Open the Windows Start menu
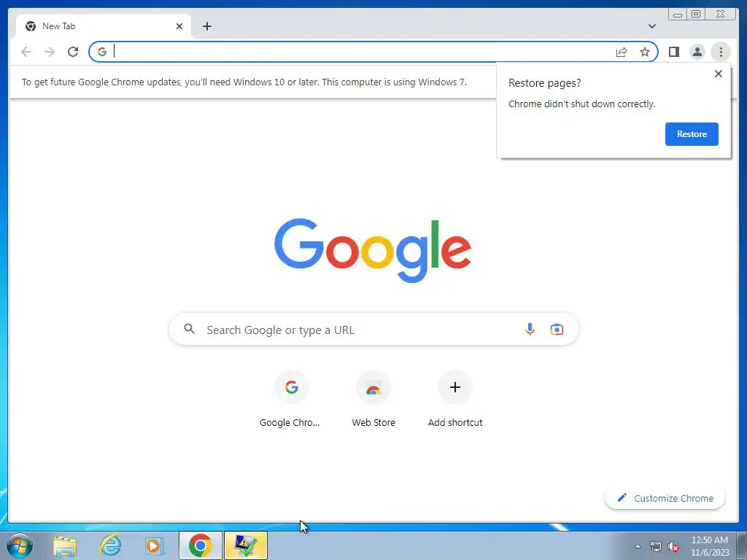This screenshot has height=560, width=747. click(20, 545)
